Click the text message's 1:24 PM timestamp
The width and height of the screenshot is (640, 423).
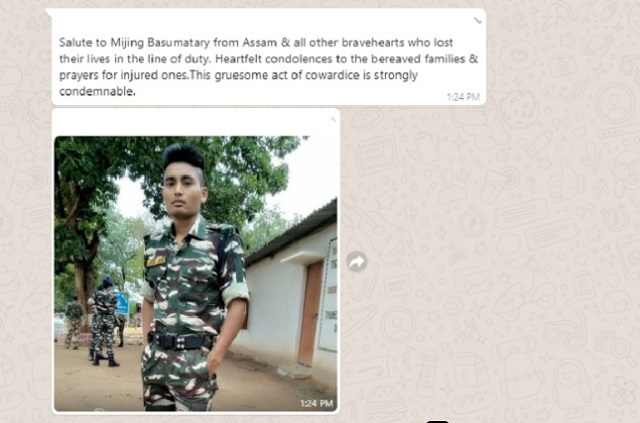(x=463, y=97)
